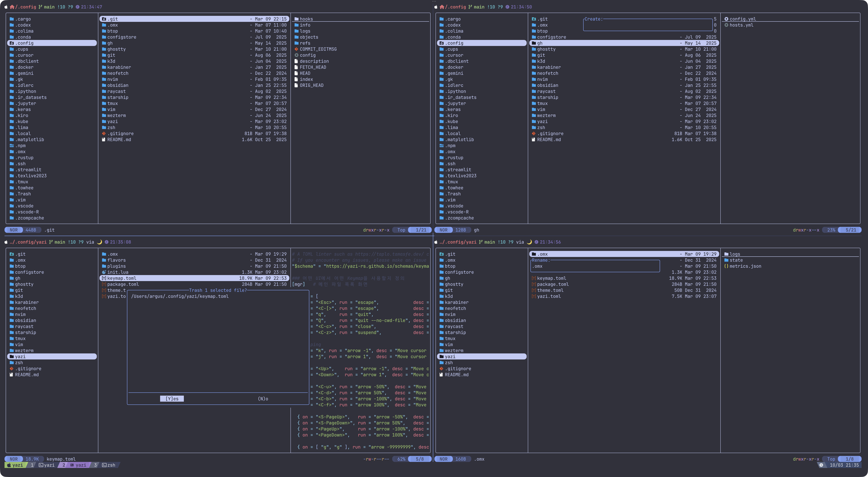This screenshot has height=477, width=868.
Task: Click the home icon in top-left prompt
Action: pos(12,7)
